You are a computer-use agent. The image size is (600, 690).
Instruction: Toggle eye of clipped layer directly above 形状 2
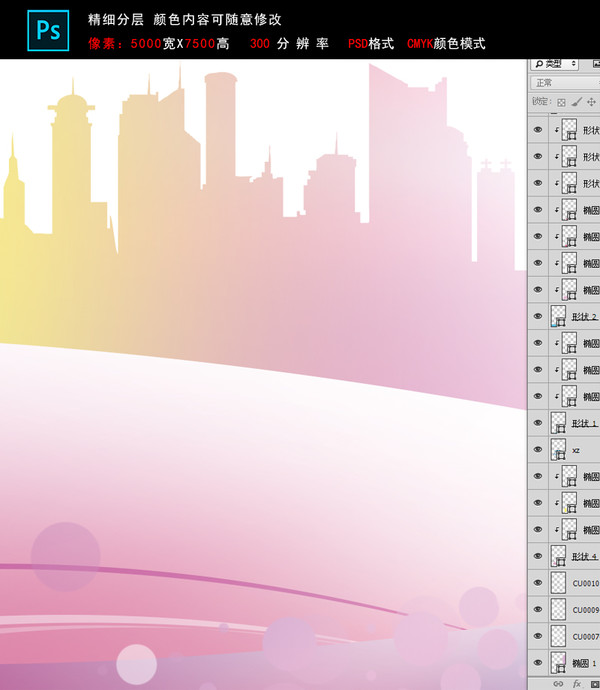click(537, 289)
